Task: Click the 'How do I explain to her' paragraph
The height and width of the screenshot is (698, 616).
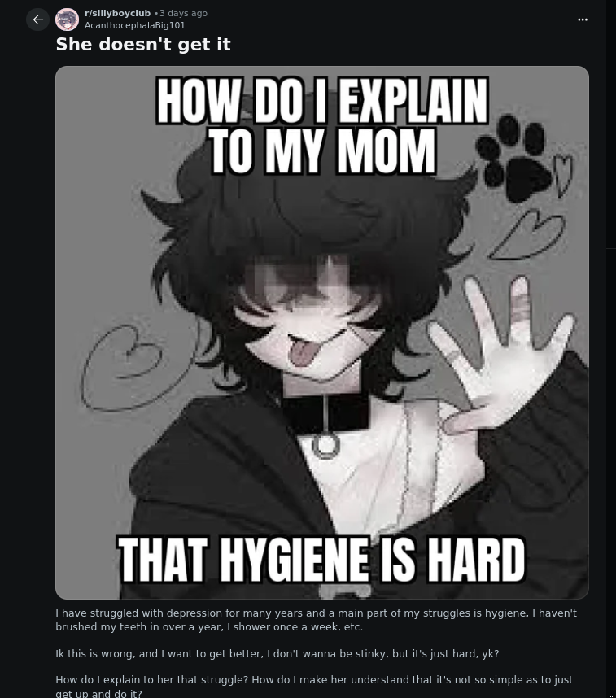Action: (x=314, y=686)
